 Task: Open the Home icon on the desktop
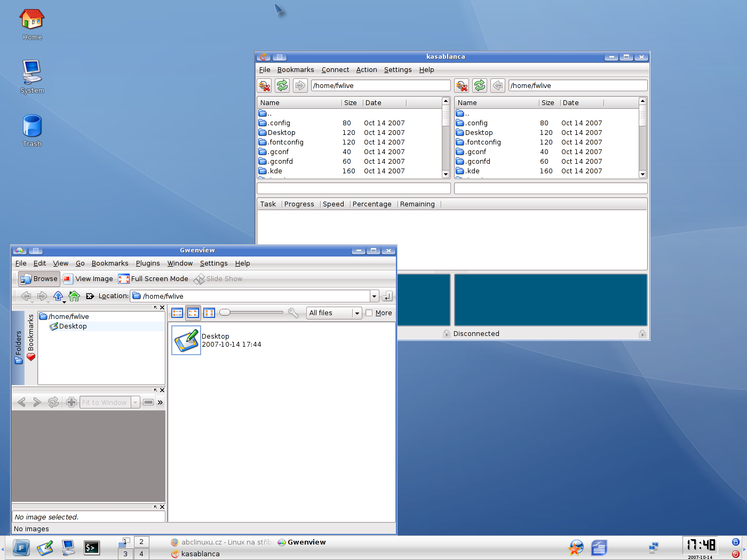[32, 25]
